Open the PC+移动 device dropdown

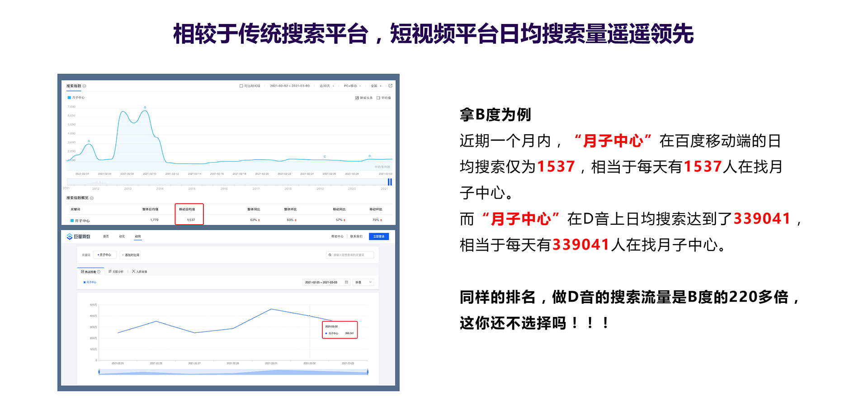(352, 86)
